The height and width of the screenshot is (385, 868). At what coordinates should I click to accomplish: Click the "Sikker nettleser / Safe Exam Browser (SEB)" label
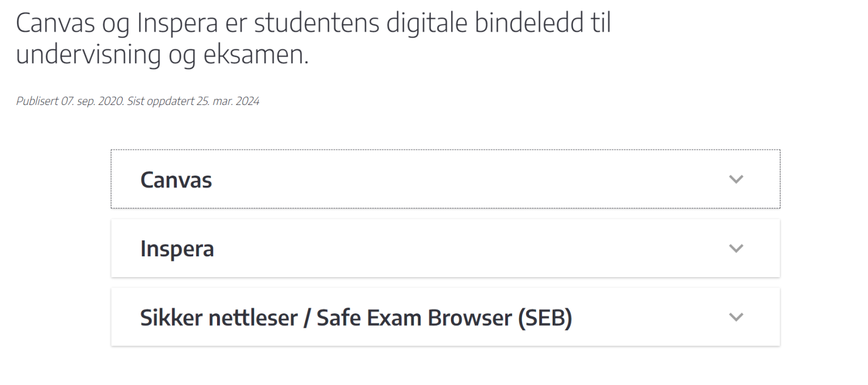click(355, 317)
